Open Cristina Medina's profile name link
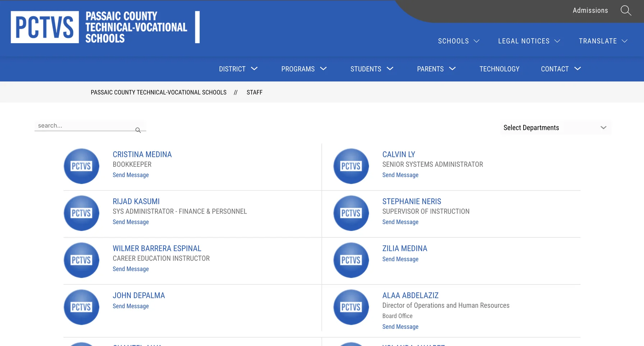The height and width of the screenshot is (346, 644). pyautogui.click(x=142, y=154)
